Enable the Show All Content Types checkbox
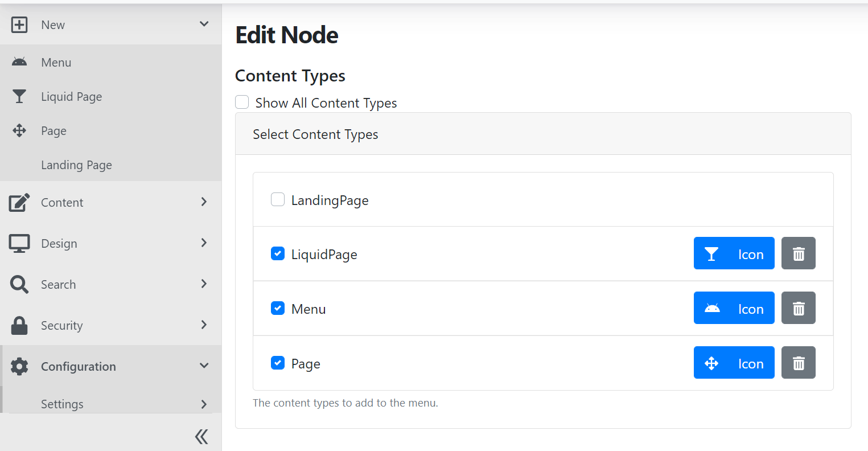Image resolution: width=868 pixels, height=451 pixels. pos(241,101)
